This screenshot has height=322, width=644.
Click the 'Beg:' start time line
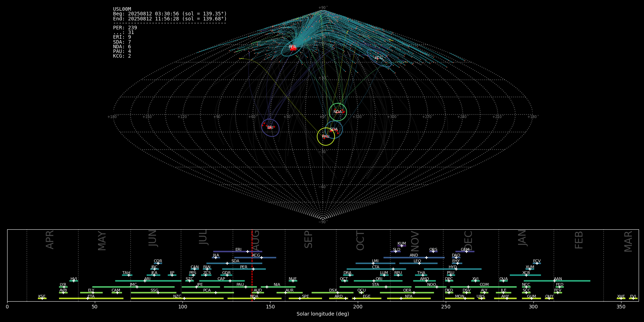pos(170,14)
